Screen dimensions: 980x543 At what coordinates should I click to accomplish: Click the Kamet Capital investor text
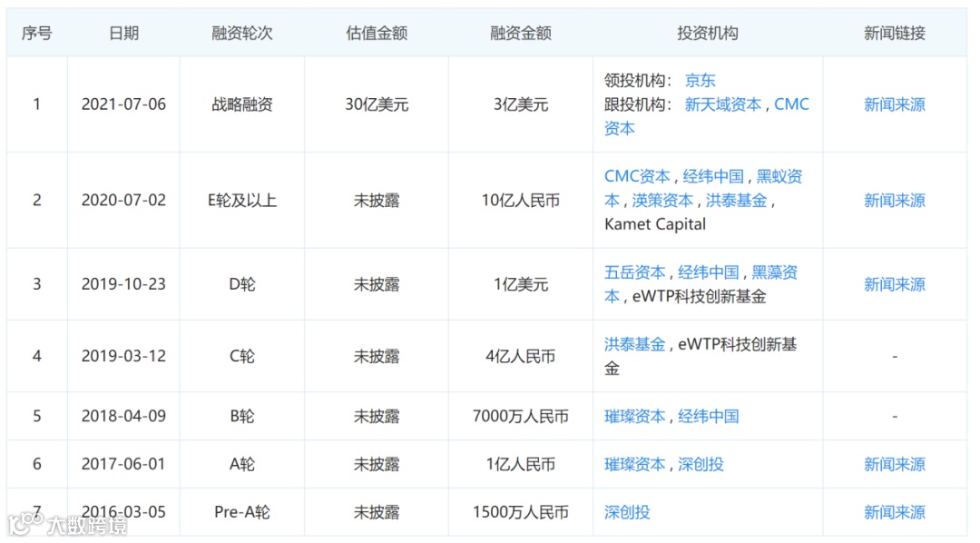tap(655, 224)
